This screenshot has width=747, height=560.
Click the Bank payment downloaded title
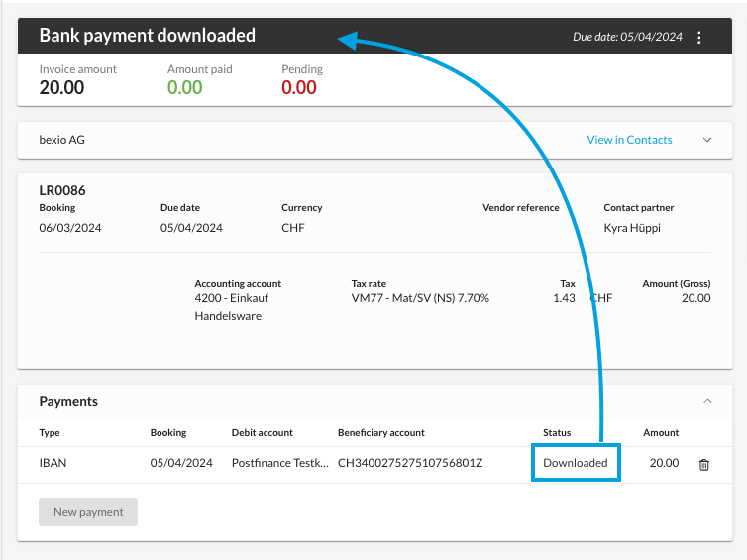[148, 36]
